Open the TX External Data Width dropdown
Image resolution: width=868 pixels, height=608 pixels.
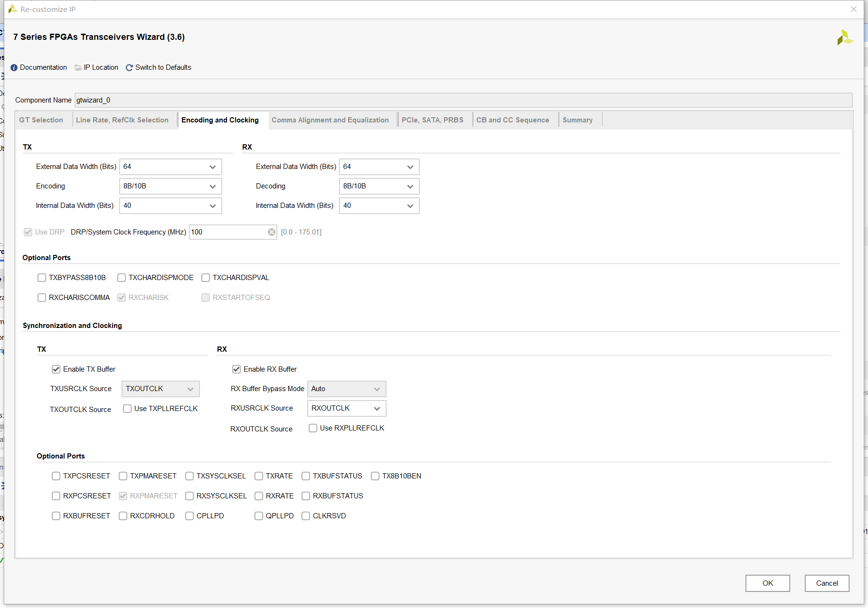170,167
